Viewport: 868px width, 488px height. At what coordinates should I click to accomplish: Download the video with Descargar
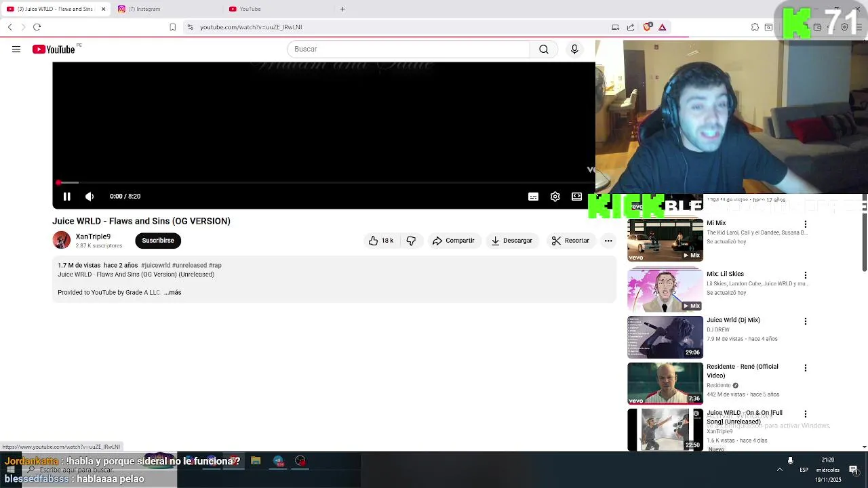[x=512, y=241]
